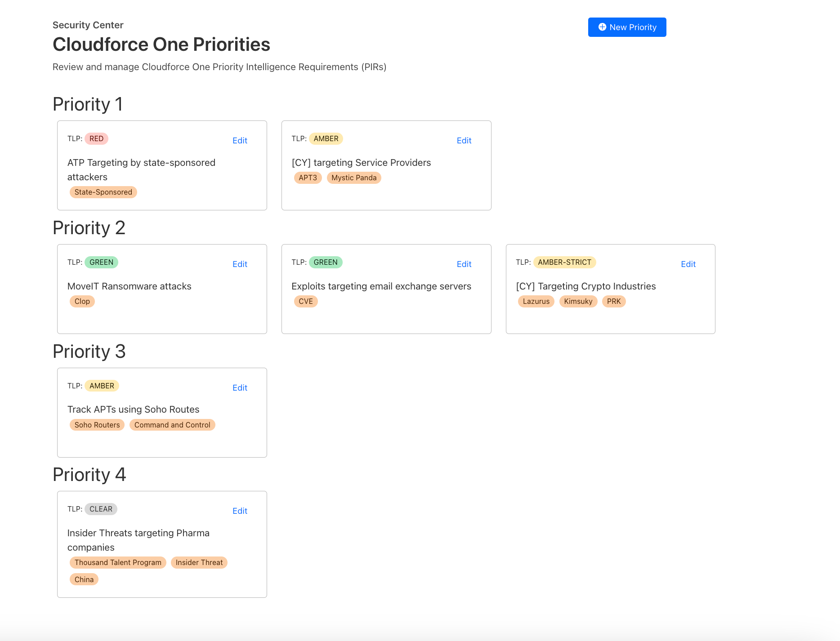Edit the Insider Threats targeting Pharma card
Screen dimensions: 840x641
tap(240, 511)
